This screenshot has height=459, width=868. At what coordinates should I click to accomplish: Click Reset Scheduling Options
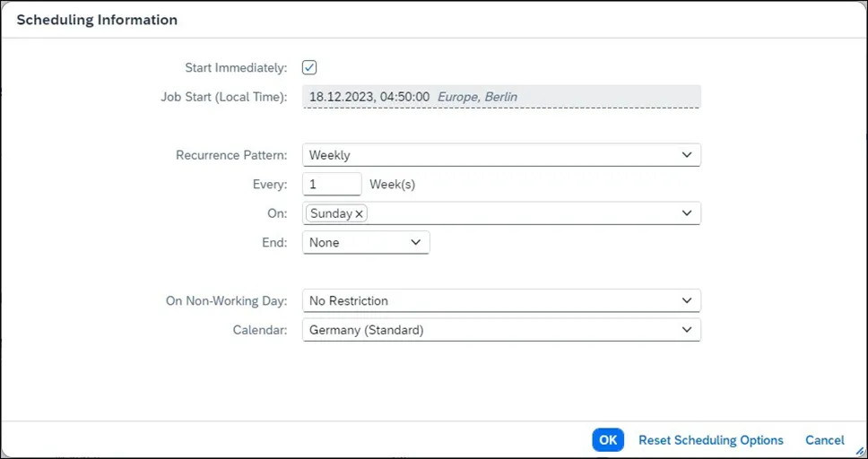click(710, 440)
